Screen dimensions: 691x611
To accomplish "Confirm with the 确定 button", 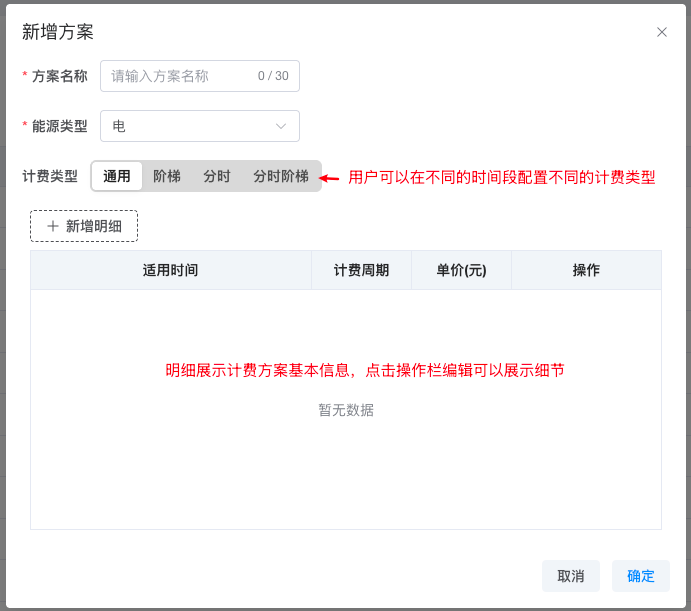I will click(641, 576).
